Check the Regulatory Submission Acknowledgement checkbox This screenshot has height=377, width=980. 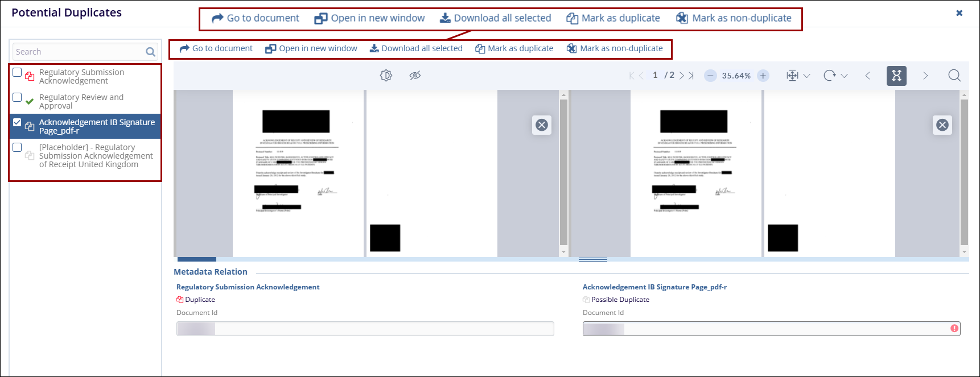[17, 73]
